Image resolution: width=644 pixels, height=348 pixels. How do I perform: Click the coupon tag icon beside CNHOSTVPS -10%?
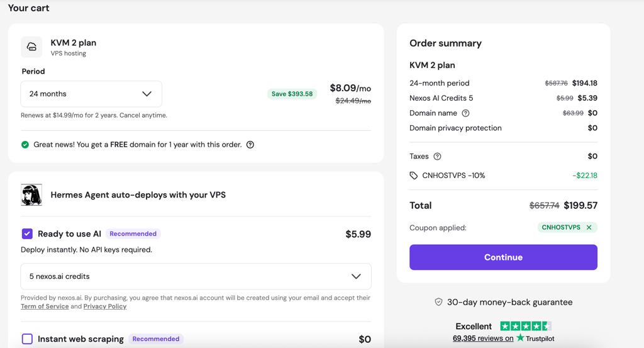[x=414, y=176]
